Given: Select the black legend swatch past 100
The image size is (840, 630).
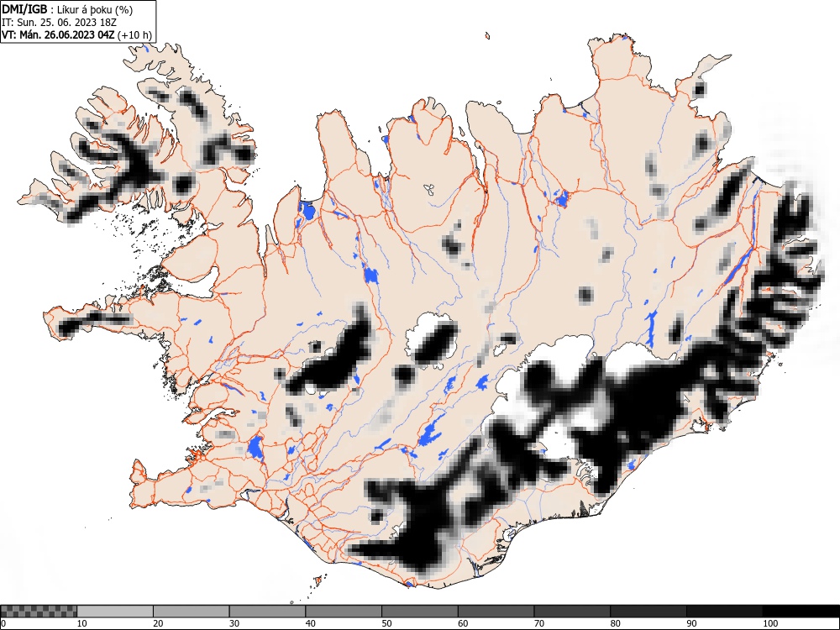Looking at the screenshot, I should coord(801,612).
